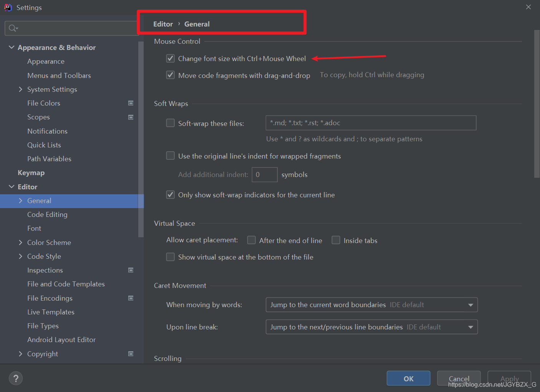This screenshot has width=540, height=392.
Task: Click Editor in the breadcrumb header
Action: tap(163, 24)
